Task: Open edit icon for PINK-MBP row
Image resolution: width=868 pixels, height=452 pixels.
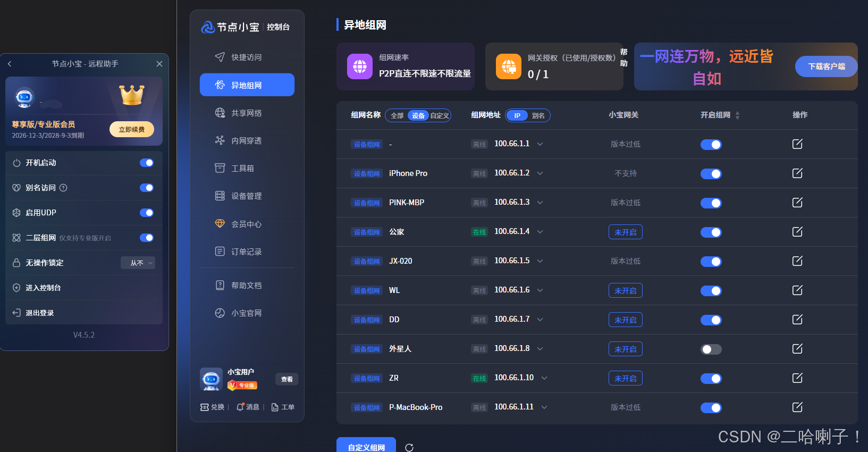Action: pyautogui.click(x=797, y=203)
